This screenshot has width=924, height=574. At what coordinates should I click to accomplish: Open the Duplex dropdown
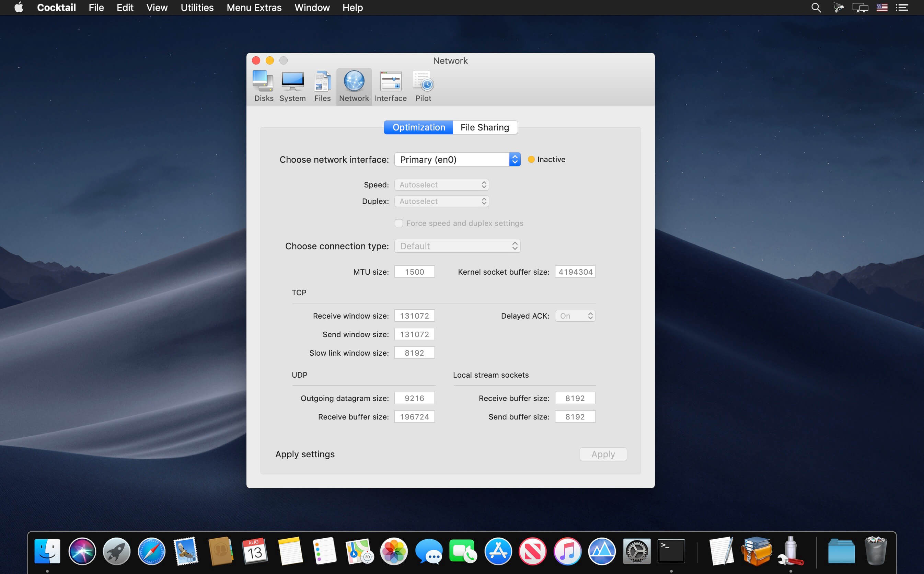[x=442, y=201]
